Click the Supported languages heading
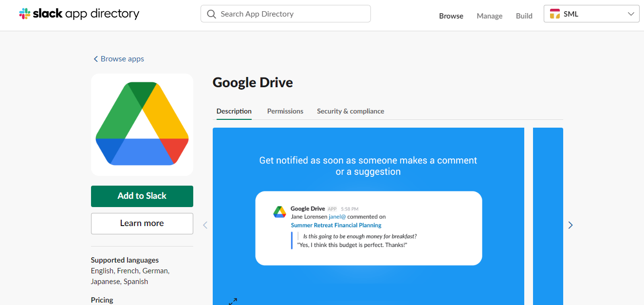The height and width of the screenshot is (305, 644). point(125,260)
